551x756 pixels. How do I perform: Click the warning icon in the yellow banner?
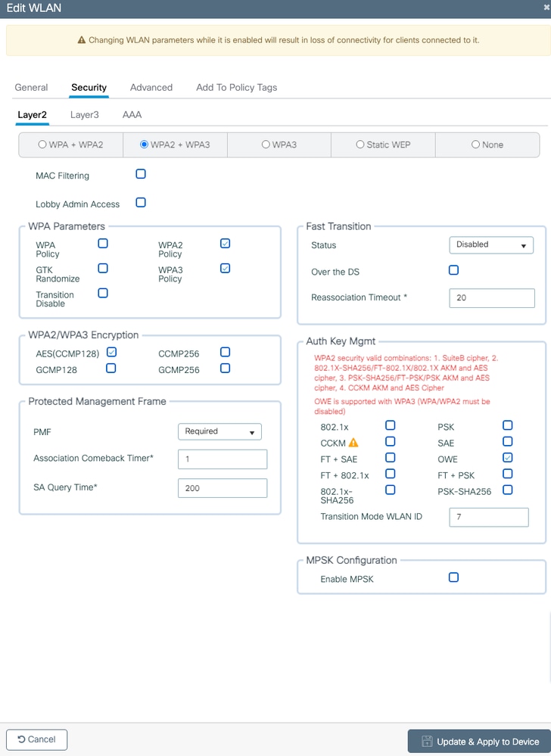82,40
